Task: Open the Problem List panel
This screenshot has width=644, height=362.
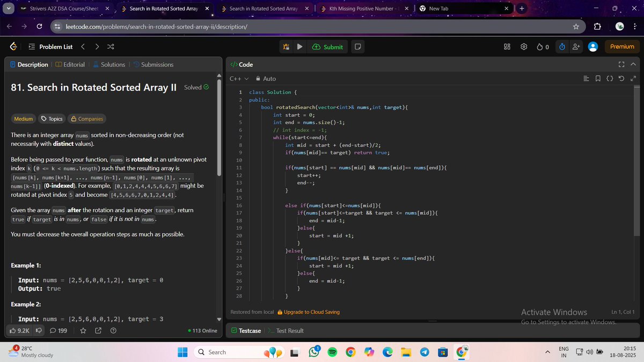Action: pos(50,47)
